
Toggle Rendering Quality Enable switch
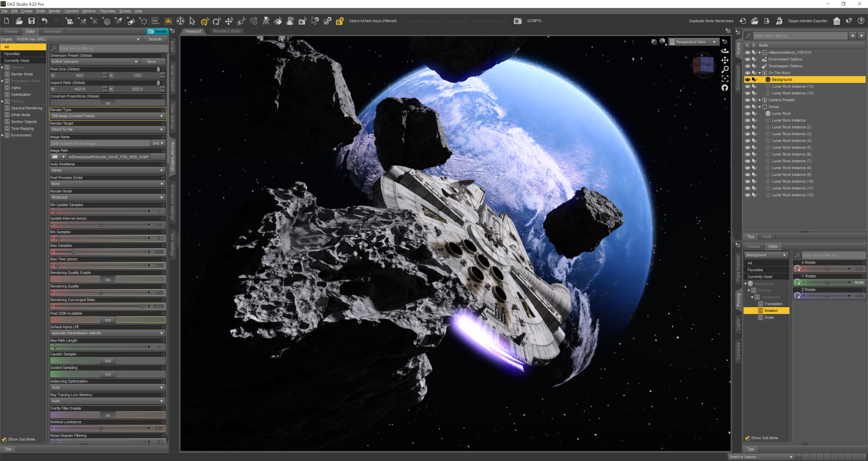pyautogui.click(x=108, y=280)
